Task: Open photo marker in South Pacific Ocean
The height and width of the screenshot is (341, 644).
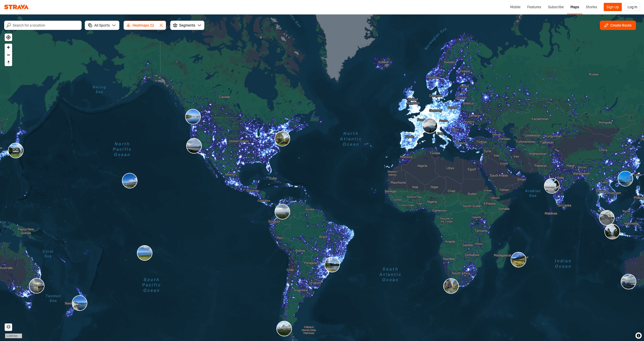Action: (x=145, y=253)
